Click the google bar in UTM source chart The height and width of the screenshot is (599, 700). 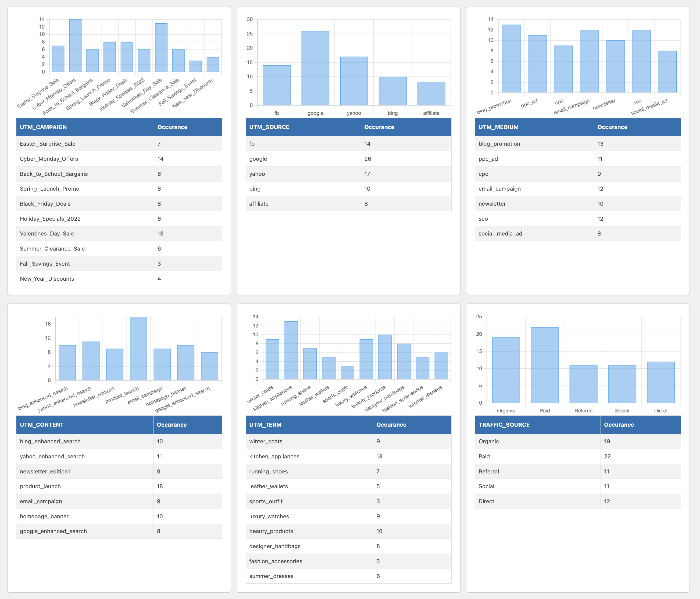pyautogui.click(x=315, y=68)
